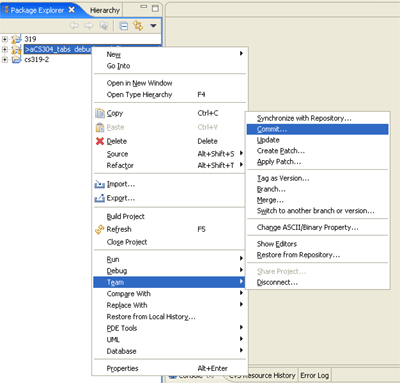The width and height of the screenshot is (400, 383).
Task: Click the Paste icon in context menu
Action: coord(100,127)
